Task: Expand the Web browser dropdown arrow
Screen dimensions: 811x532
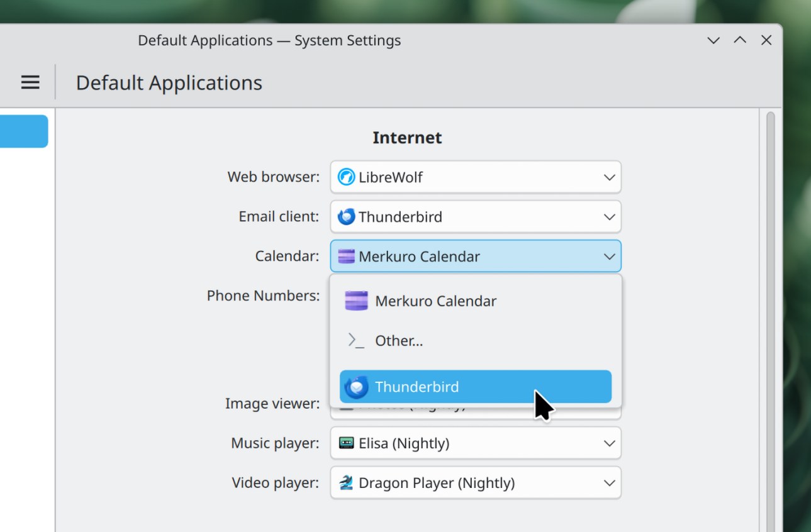Action: click(x=609, y=177)
